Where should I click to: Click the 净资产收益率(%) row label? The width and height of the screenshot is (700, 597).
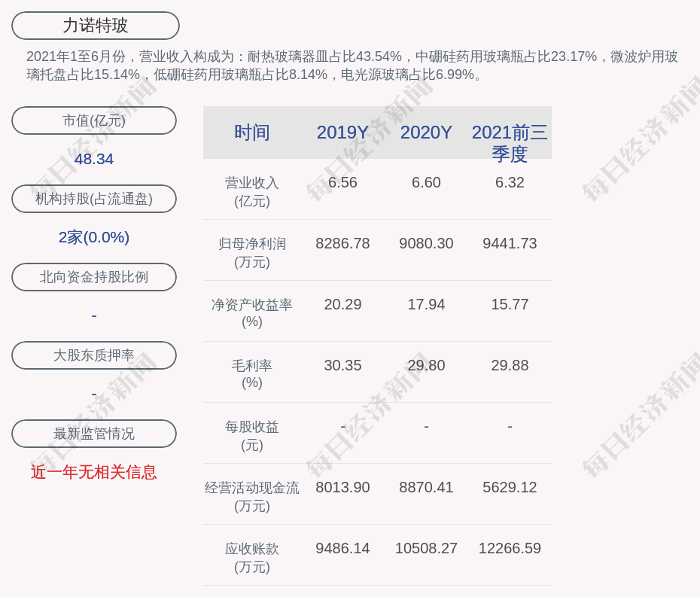click(252, 313)
